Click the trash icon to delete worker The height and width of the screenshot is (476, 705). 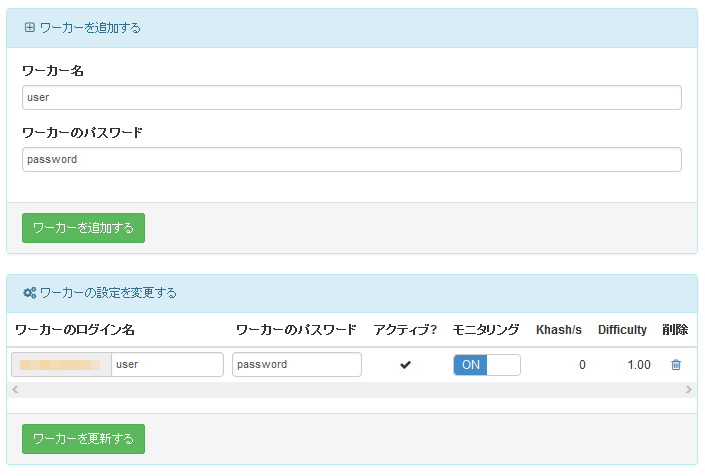(675, 365)
